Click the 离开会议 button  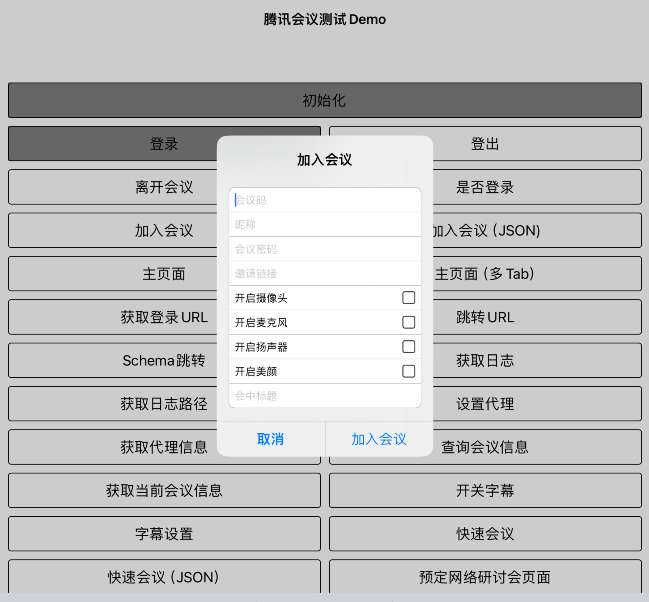164,187
